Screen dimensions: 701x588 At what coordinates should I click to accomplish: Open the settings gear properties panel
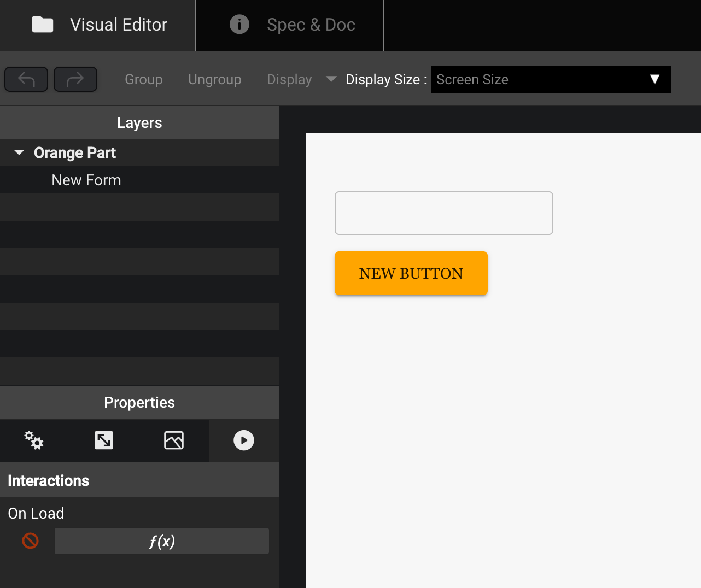[34, 440]
